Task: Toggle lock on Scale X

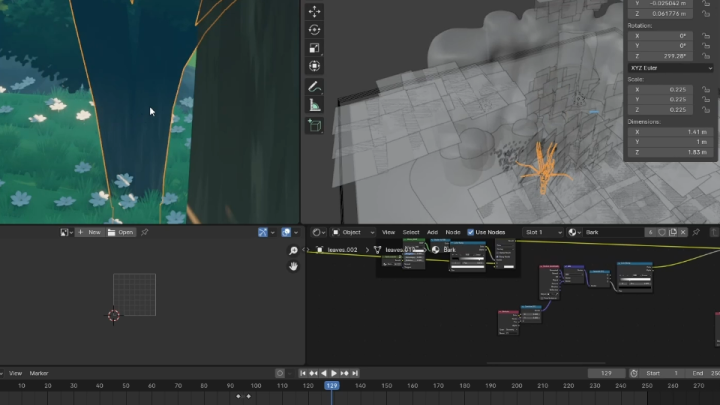Action: tap(706, 90)
